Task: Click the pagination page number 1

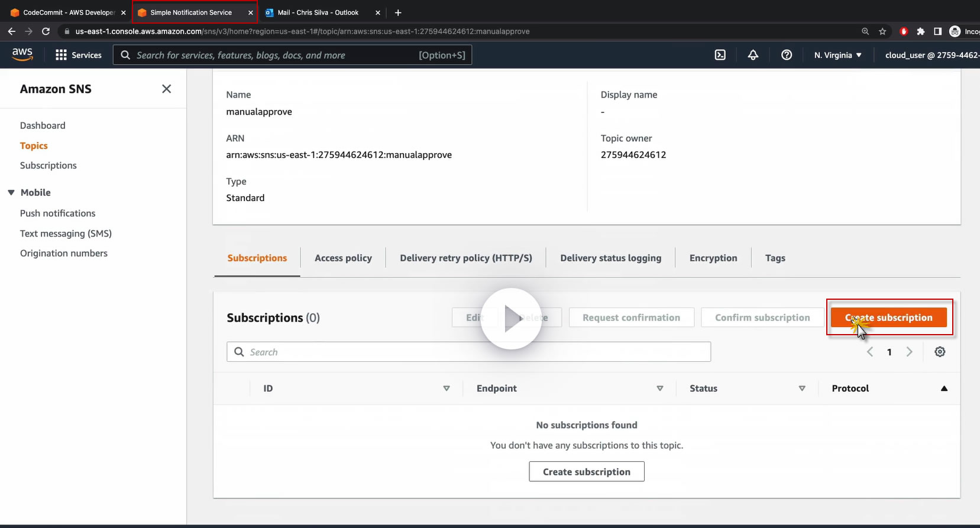Action: point(889,352)
